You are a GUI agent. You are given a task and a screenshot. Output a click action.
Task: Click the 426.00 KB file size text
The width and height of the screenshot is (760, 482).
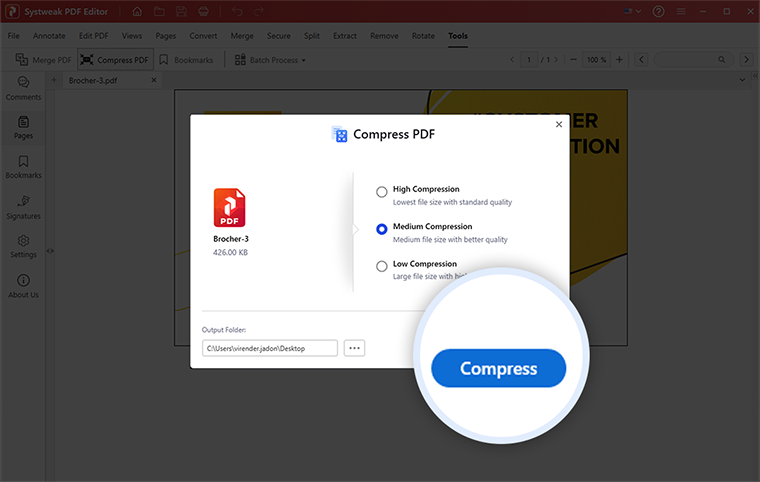coord(230,252)
